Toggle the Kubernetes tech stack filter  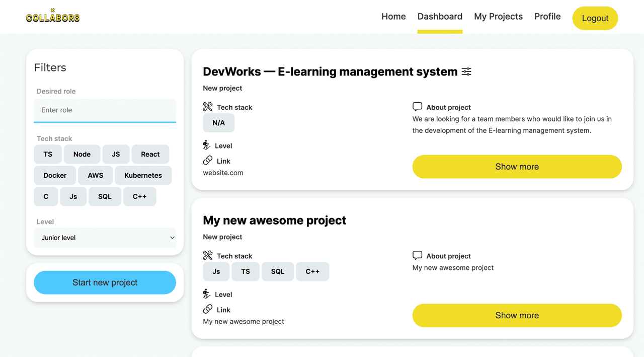(143, 175)
